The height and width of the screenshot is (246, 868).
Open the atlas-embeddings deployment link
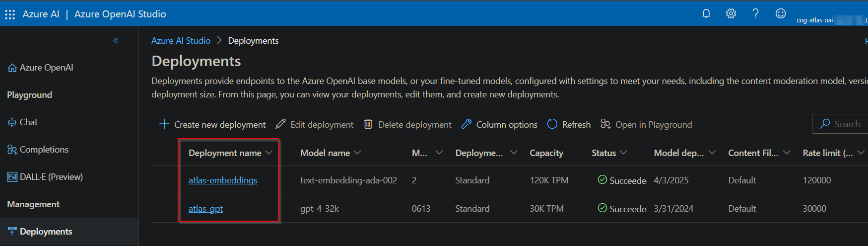tap(223, 180)
